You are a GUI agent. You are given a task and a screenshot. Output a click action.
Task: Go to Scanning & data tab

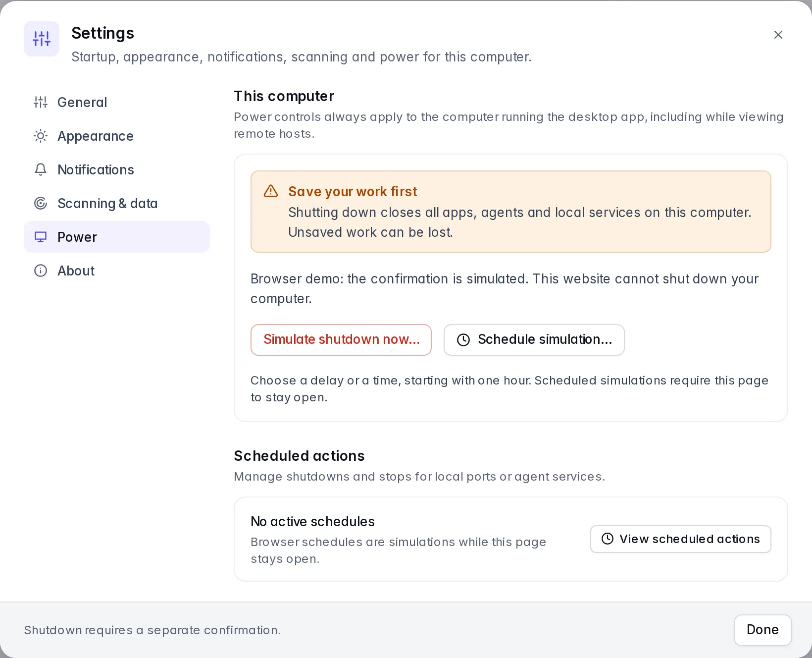(117, 203)
